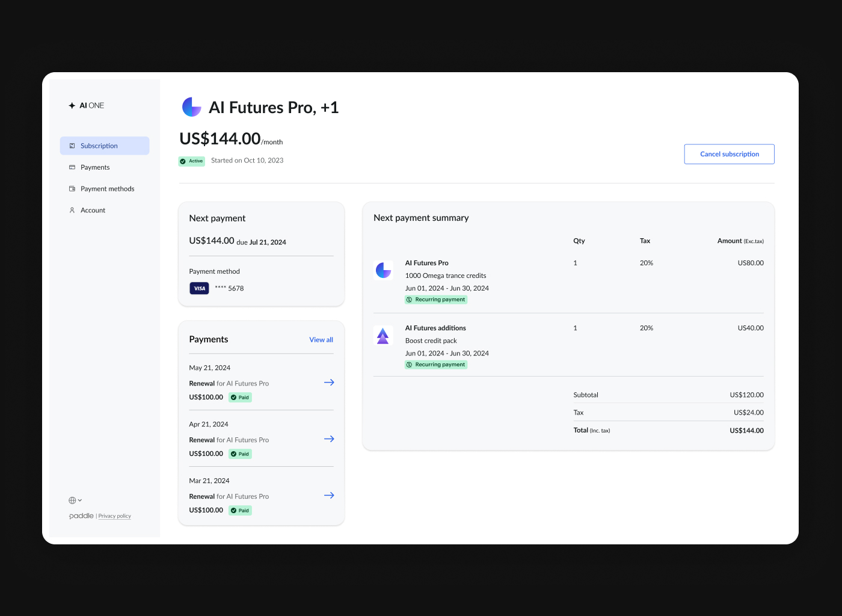This screenshot has width=842, height=616.
Task: Click the Cancel subscription button
Action: (x=729, y=154)
